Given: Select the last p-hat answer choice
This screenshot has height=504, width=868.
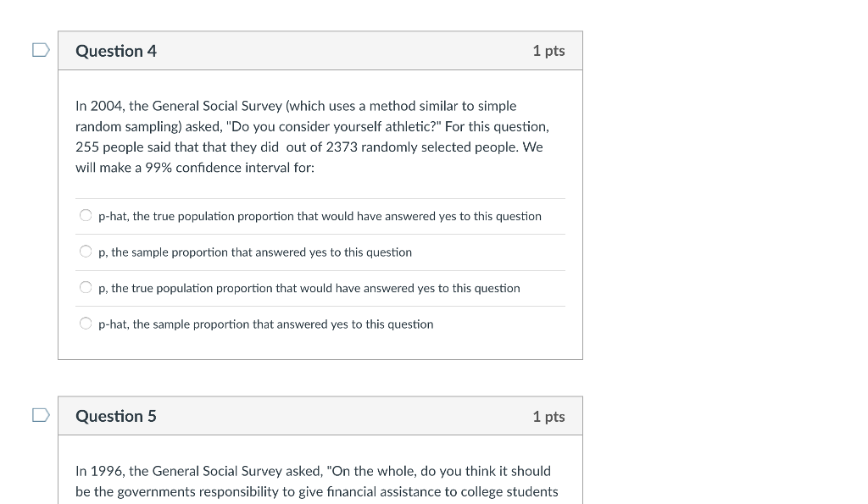Looking at the screenshot, I should [x=86, y=323].
